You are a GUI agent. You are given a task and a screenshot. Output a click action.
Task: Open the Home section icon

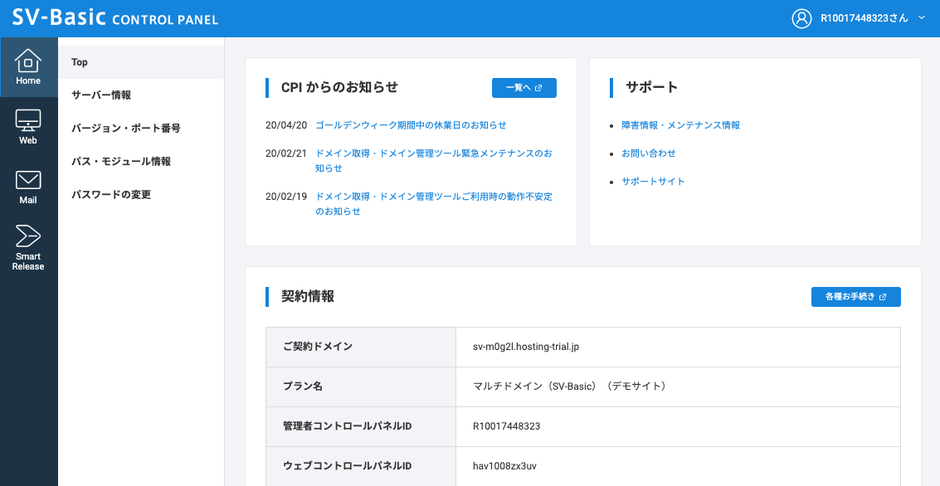click(x=28, y=66)
